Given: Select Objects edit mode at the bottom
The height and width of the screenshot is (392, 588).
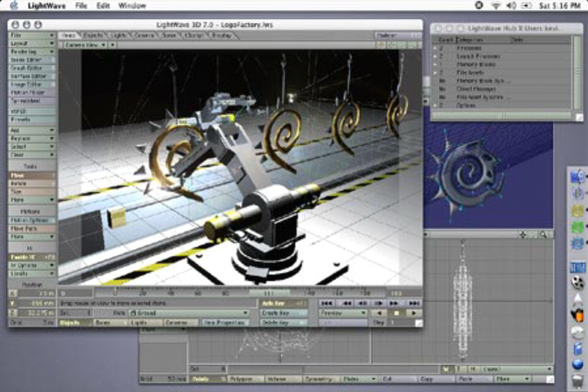Looking at the screenshot, I should (x=75, y=323).
